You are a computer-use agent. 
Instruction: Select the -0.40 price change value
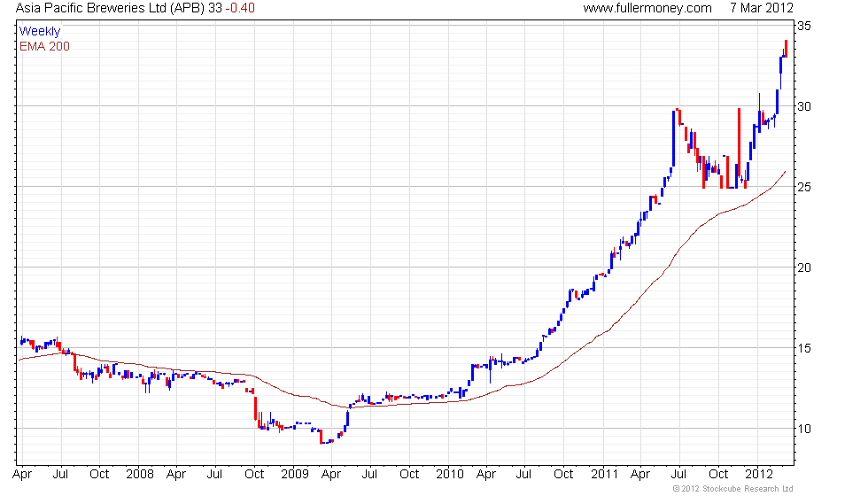[x=240, y=8]
